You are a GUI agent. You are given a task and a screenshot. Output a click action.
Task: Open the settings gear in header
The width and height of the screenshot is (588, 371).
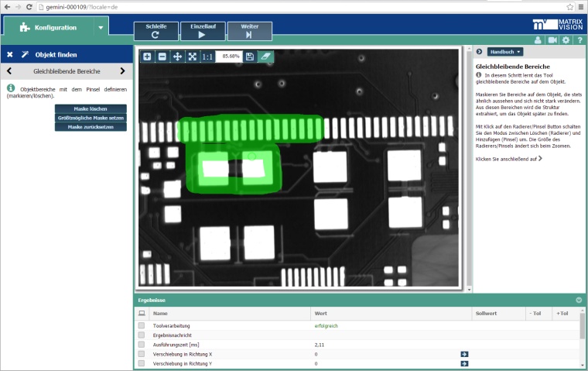click(x=566, y=40)
